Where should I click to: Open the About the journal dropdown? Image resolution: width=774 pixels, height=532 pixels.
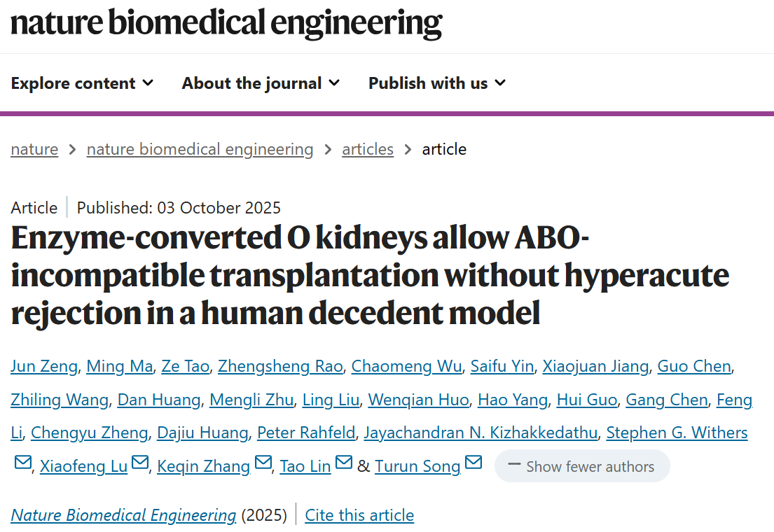[261, 83]
